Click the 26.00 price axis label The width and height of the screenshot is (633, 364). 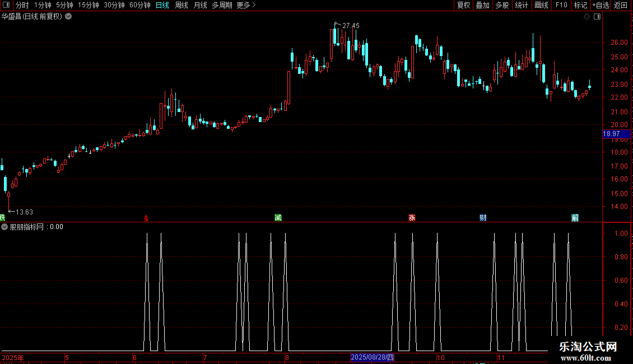pyautogui.click(x=619, y=43)
